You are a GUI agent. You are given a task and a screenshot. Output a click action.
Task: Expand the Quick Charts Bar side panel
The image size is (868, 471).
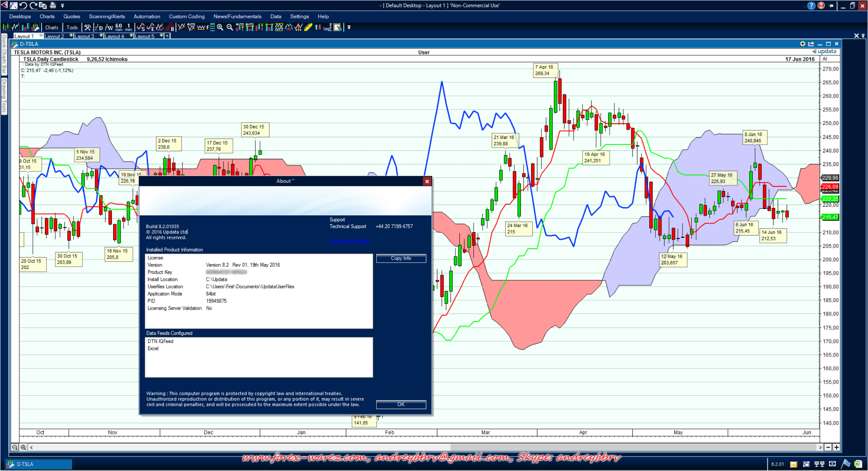(x=4, y=54)
